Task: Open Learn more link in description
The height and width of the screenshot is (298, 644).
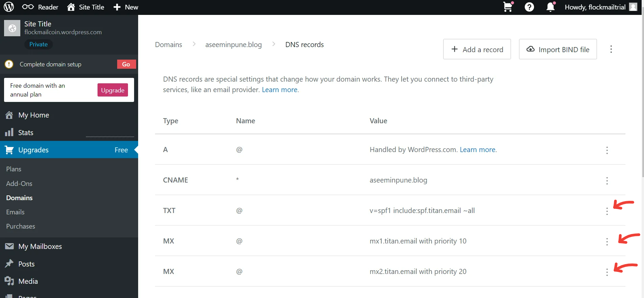Action: tap(280, 90)
